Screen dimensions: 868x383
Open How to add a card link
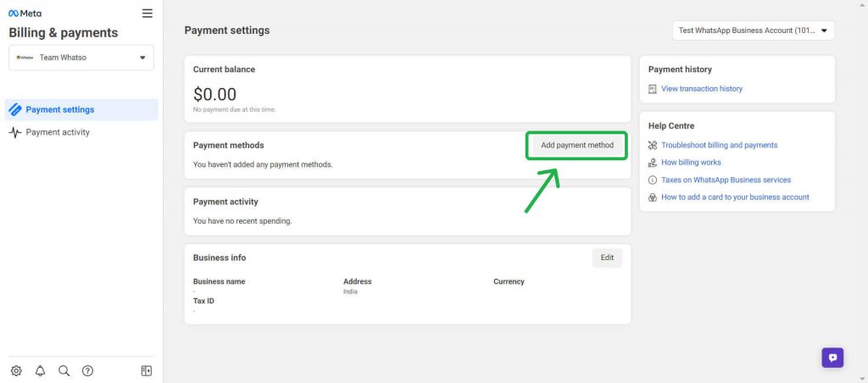click(735, 197)
